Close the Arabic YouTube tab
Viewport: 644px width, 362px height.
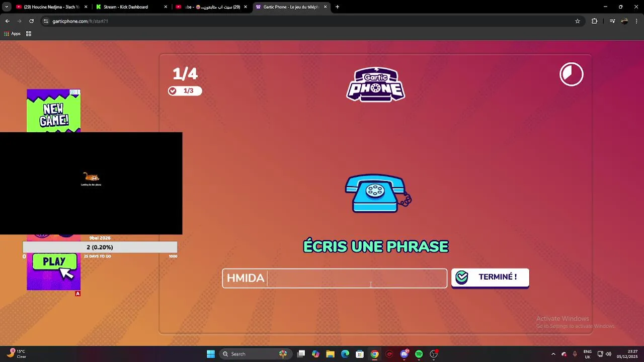tap(246, 7)
